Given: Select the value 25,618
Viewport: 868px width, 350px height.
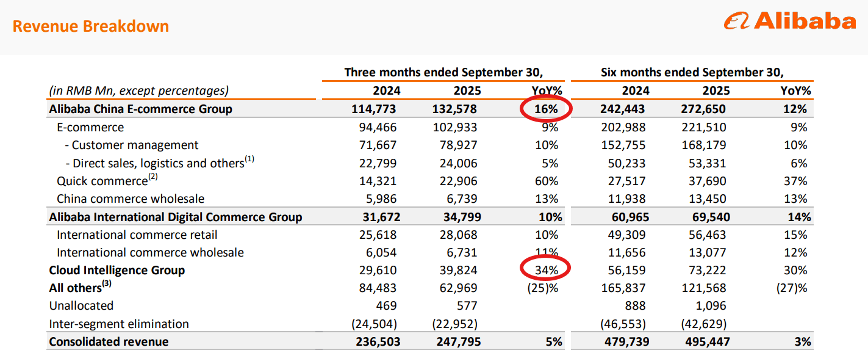Looking at the screenshot, I should [x=378, y=235].
